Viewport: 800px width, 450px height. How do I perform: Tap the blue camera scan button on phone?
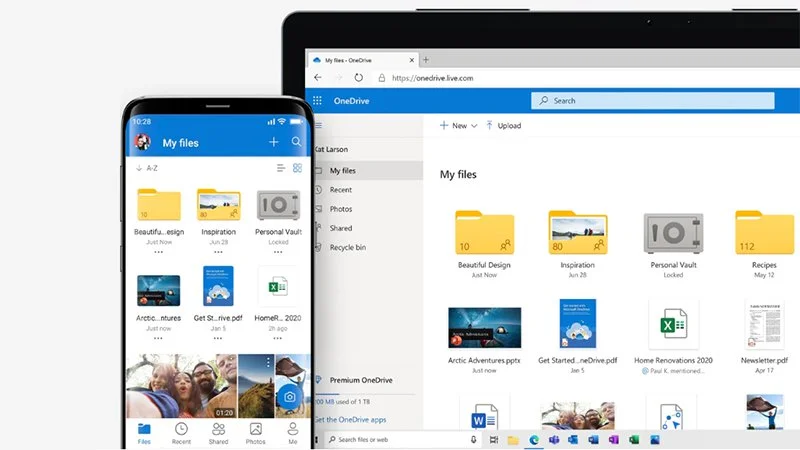point(289,397)
